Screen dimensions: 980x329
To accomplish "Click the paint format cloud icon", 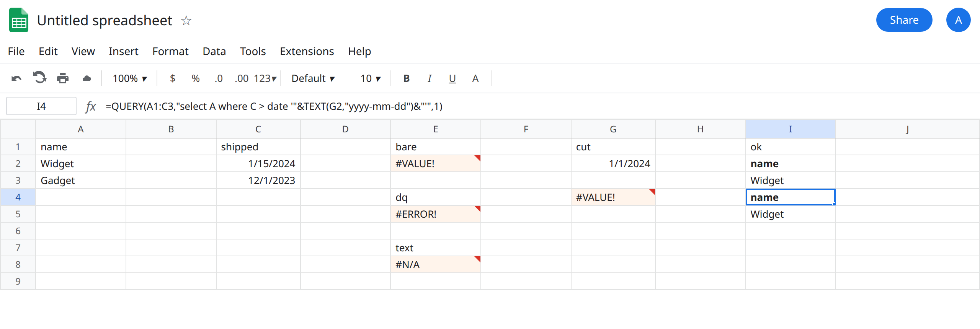I will pos(87,78).
